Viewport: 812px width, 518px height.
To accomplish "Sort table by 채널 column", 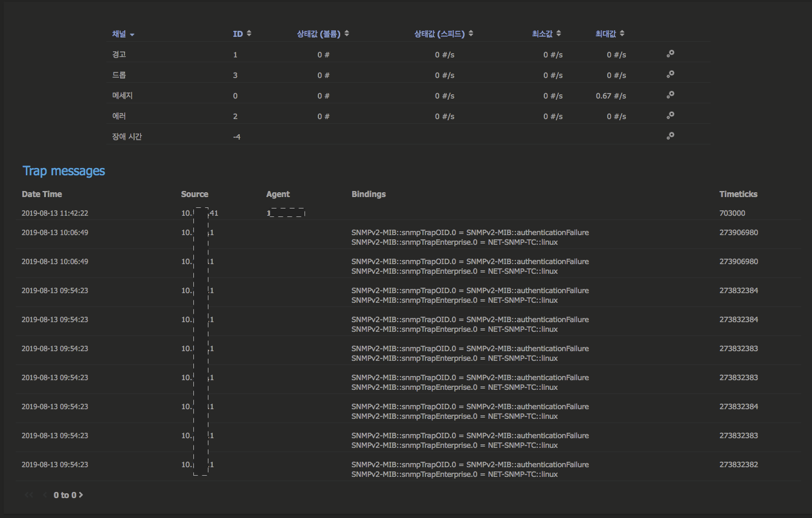I will point(123,34).
